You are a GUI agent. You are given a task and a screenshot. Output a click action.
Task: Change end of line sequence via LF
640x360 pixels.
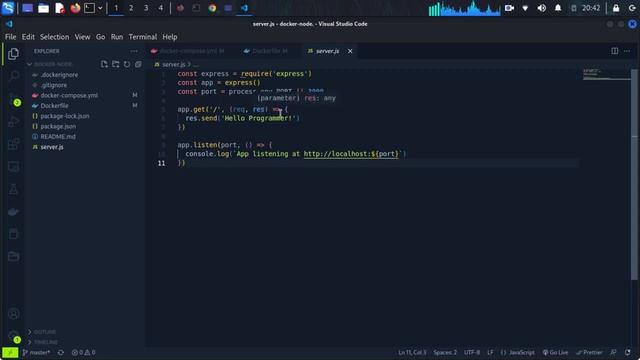pos(490,352)
